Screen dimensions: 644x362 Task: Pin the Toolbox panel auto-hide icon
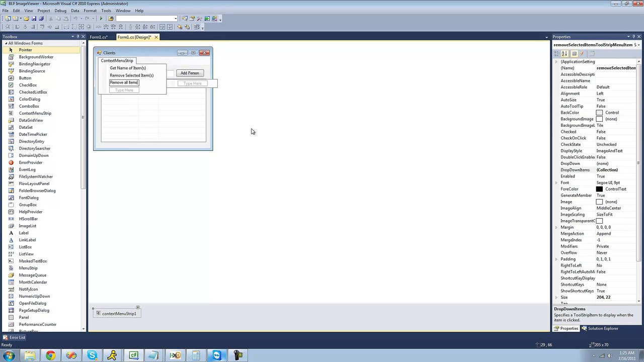point(77,37)
